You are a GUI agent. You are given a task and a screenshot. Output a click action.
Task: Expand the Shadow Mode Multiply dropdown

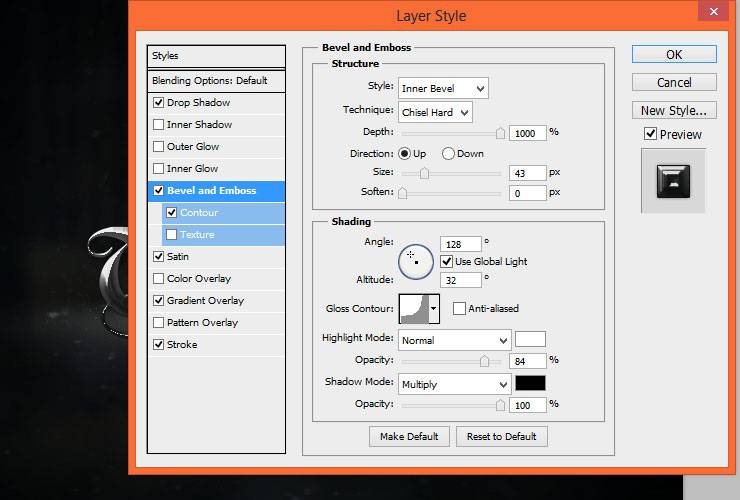[x=454, y=384]
